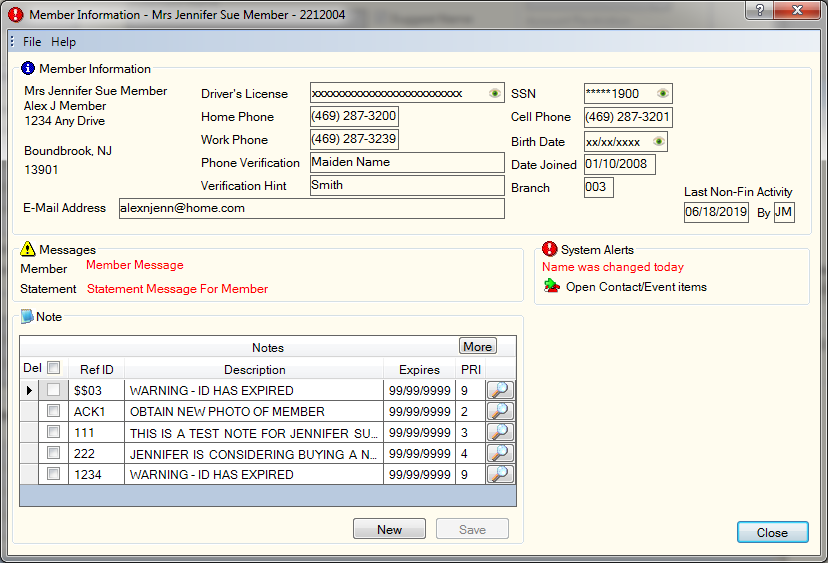Click the Date Joined field
The width and height of the screenshot is (828, 563).
click(619, 164)
